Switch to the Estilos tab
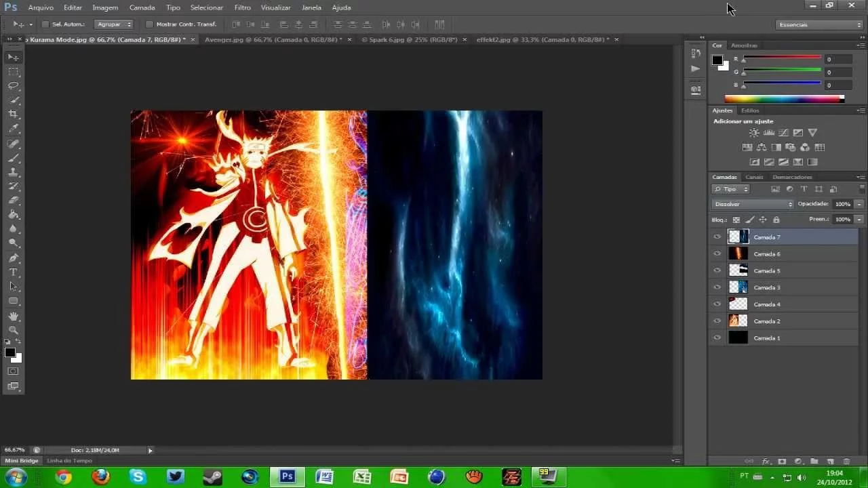868x488 pixels. pos(750,110)
